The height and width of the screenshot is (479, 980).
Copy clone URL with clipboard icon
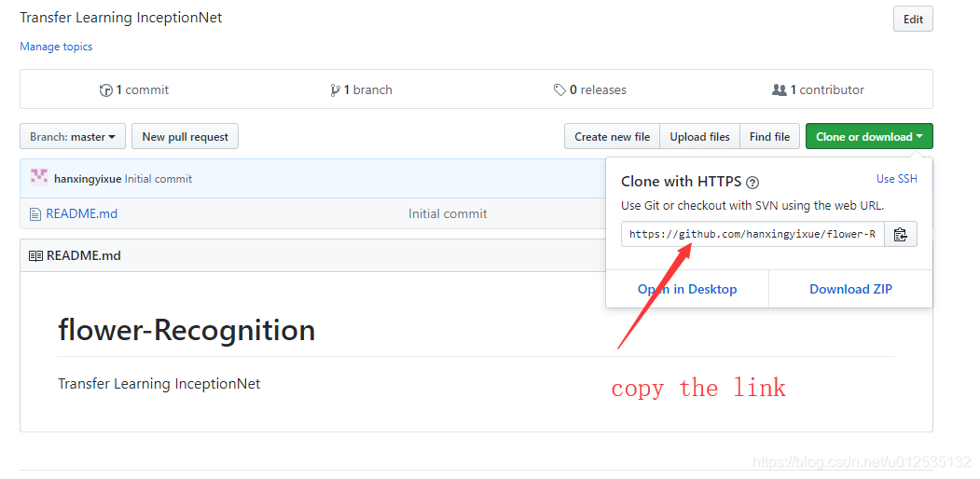900,234
